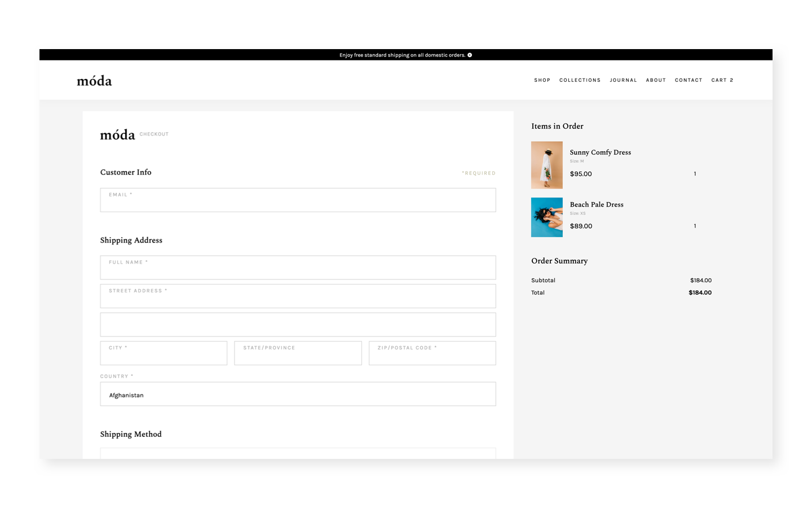Open the Shipping Method selector
Image resolution: width=812 pixels, height=508 pixels.
click(298, 455)
